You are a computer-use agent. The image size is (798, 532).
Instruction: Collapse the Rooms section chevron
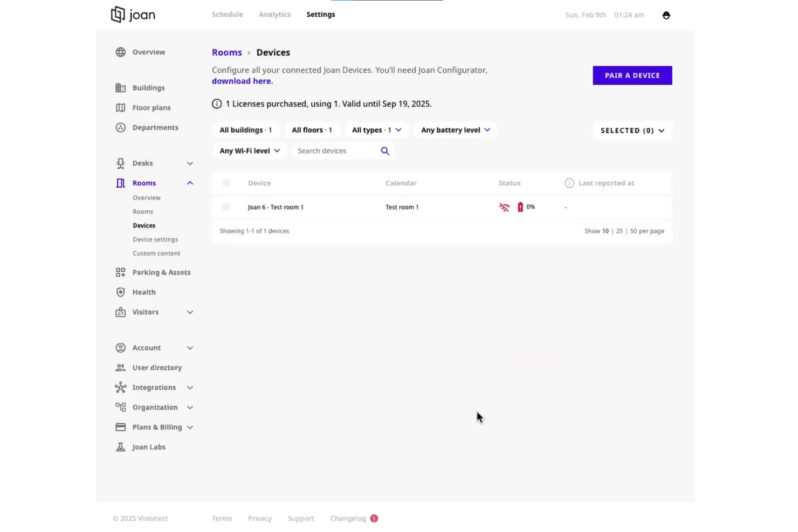[190, 183]
